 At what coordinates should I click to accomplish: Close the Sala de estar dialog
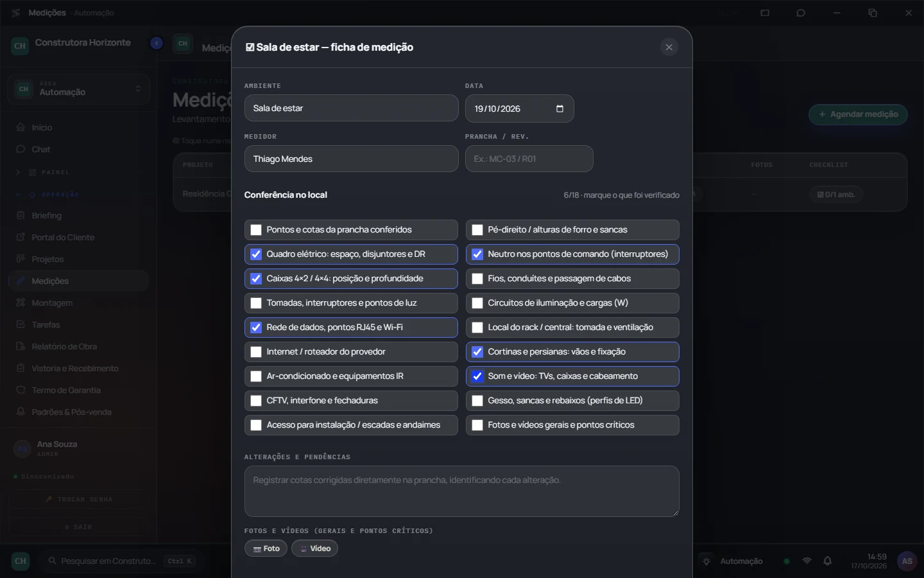pos(669,47)
